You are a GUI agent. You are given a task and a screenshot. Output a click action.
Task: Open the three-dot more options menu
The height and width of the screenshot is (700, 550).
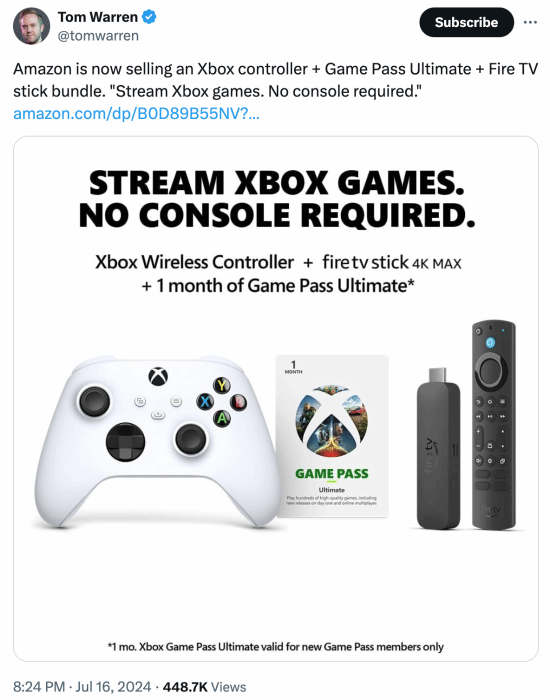pos(530,22)
